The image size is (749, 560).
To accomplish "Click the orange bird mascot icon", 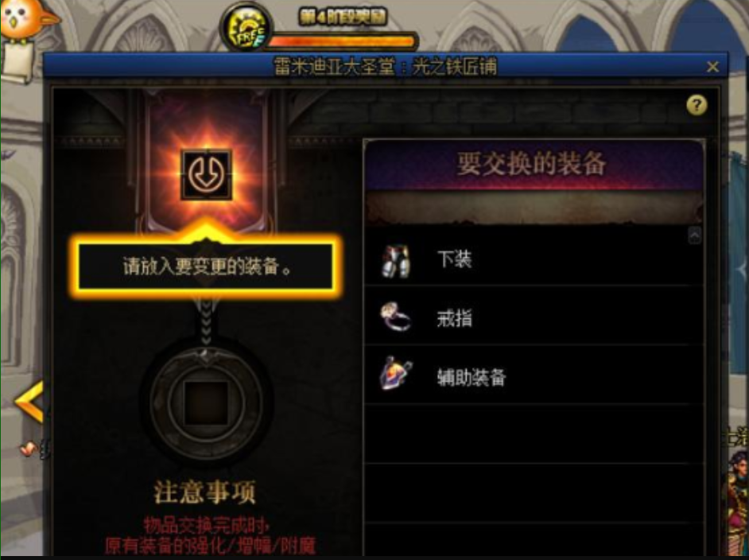I will [x=25, y=19].
